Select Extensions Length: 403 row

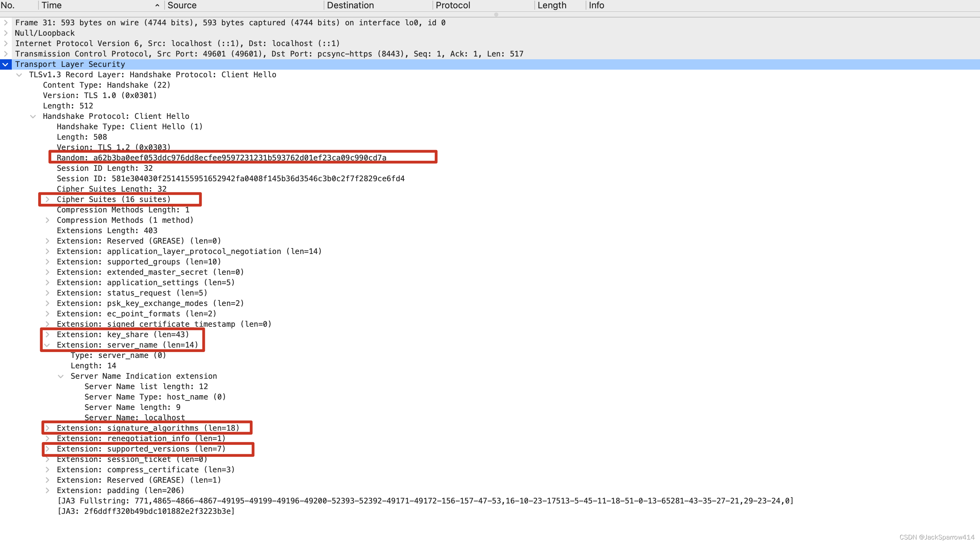107,230
